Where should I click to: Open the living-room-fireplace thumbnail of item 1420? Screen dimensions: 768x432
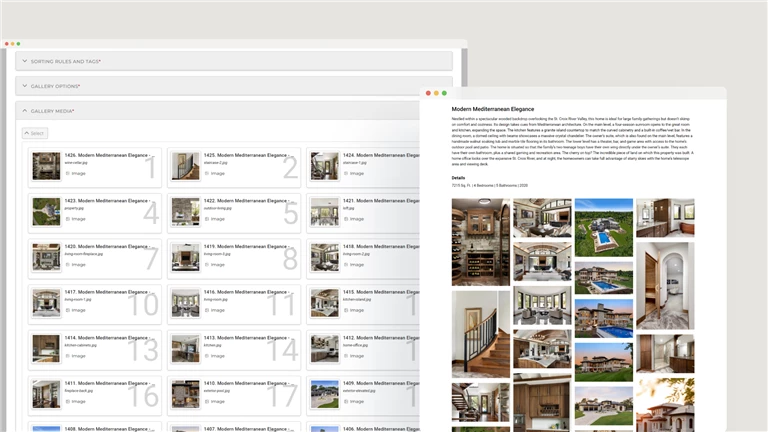[x=46, y=257]
